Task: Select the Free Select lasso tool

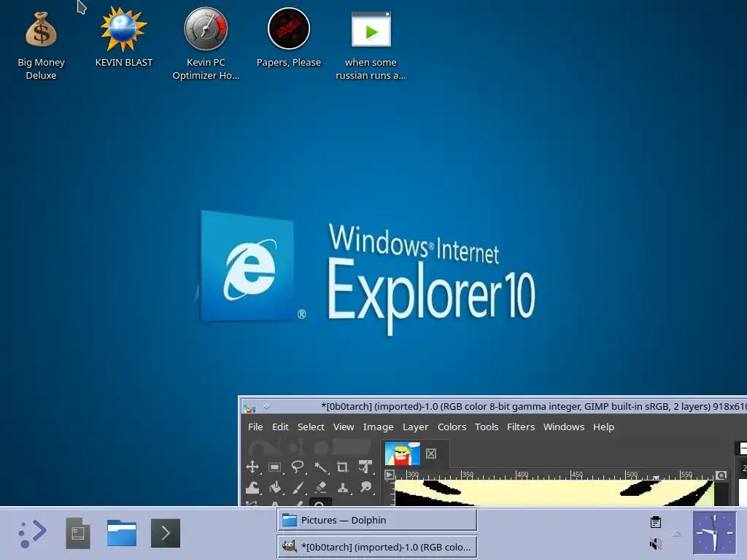Action: tap(298, 467)
